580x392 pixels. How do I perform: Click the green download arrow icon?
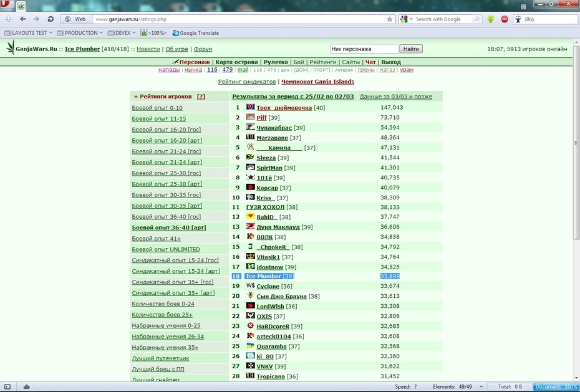coord(490,19)
